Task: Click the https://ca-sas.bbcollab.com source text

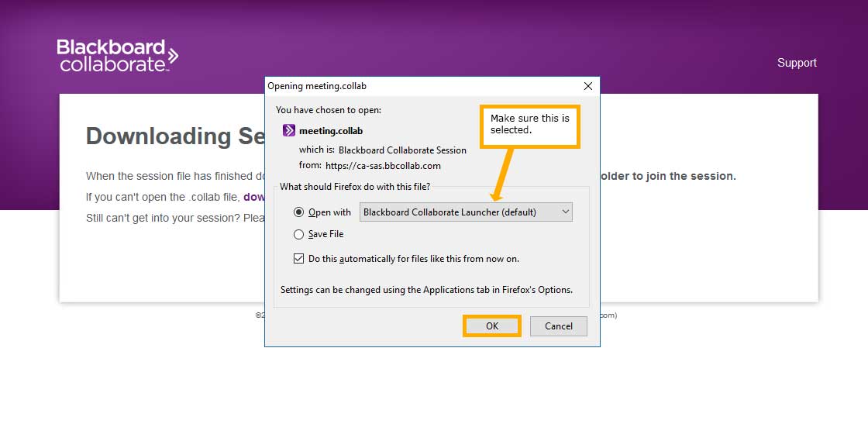Action: pos(383,165)
